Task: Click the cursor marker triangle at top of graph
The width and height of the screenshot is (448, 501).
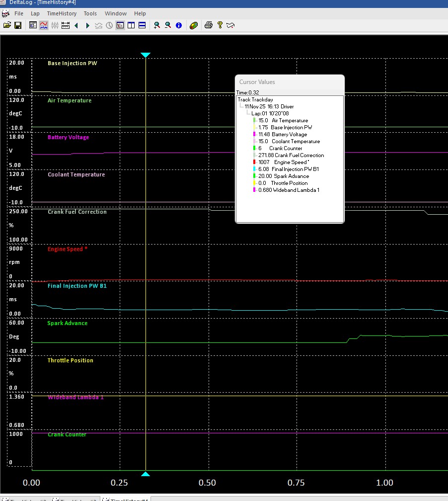Action: 146,55
